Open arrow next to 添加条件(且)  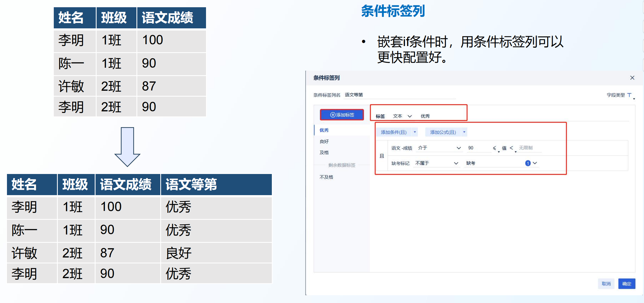click(x=415, y=132)
